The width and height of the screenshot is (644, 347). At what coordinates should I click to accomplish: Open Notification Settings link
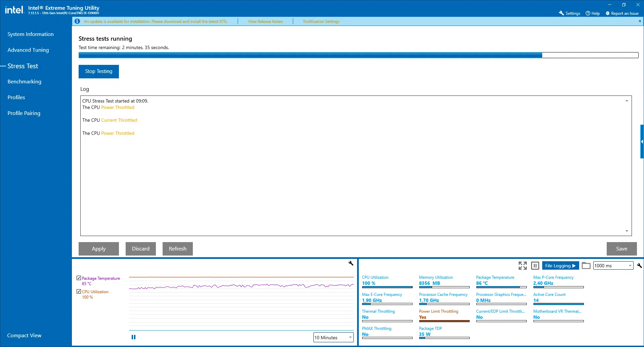(x=321, y=22)
